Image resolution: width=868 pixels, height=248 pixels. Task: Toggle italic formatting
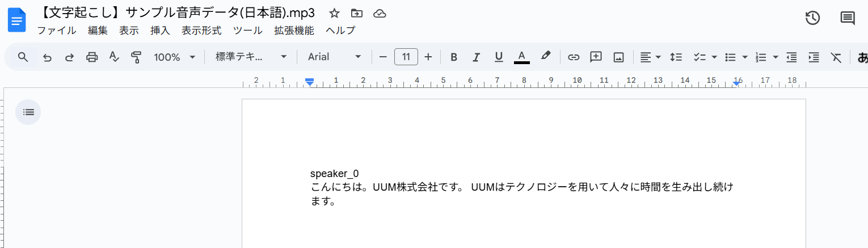(x=477, y=57)
